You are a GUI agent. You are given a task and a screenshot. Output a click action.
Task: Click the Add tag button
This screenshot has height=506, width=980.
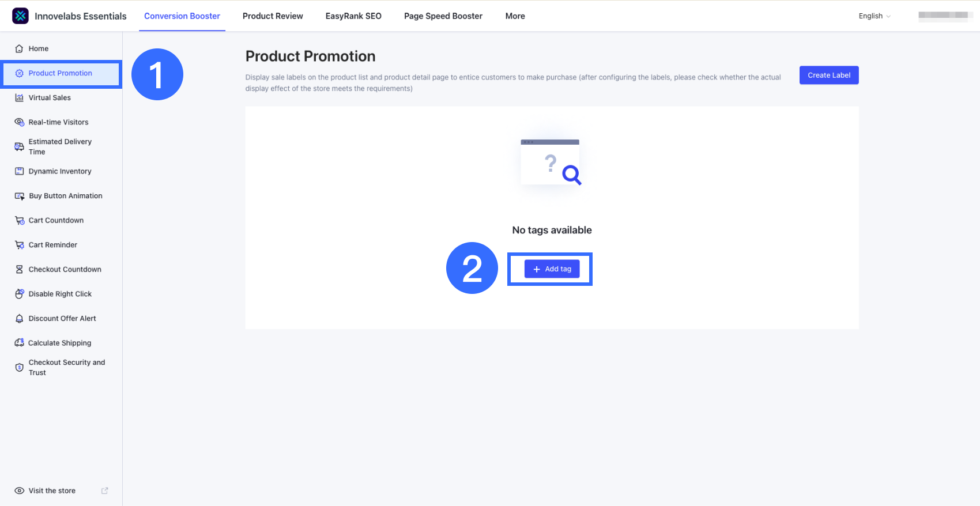(x=552, y=269)
